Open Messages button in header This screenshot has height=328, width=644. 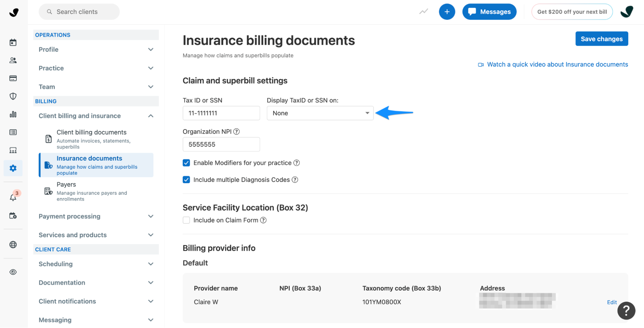[x=489, y=12]
